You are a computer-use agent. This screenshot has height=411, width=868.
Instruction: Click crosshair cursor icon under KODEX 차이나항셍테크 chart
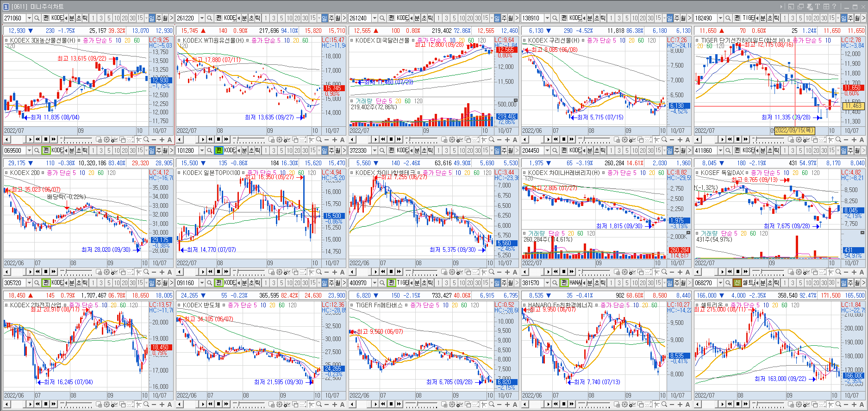483,272
